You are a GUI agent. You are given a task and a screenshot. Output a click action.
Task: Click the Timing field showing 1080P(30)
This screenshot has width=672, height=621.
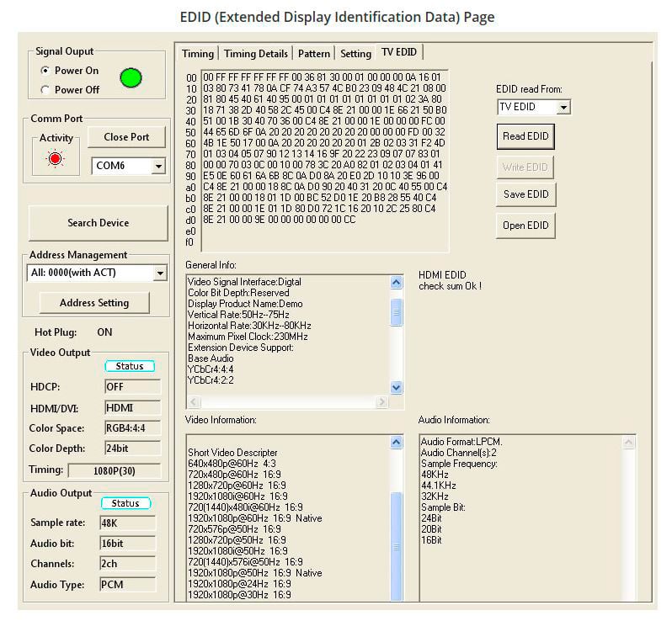[114, 470]
